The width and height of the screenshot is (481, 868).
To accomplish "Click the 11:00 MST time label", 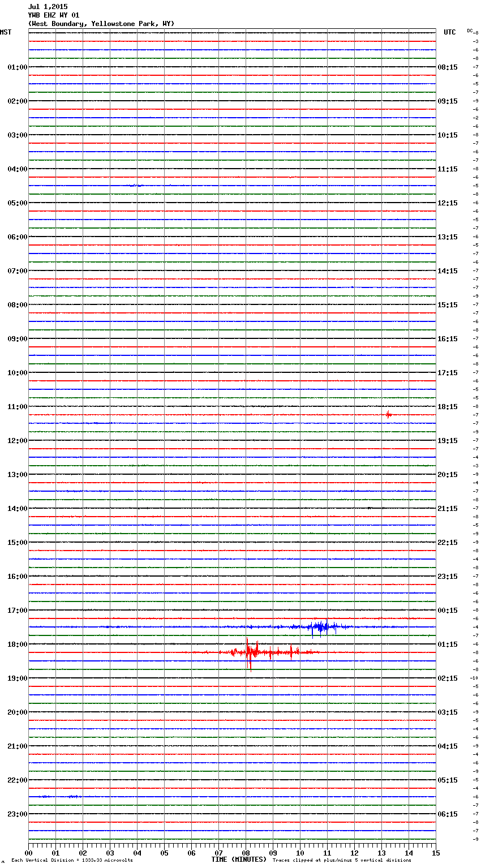I will pyautogui.click(x=17, y=407).
